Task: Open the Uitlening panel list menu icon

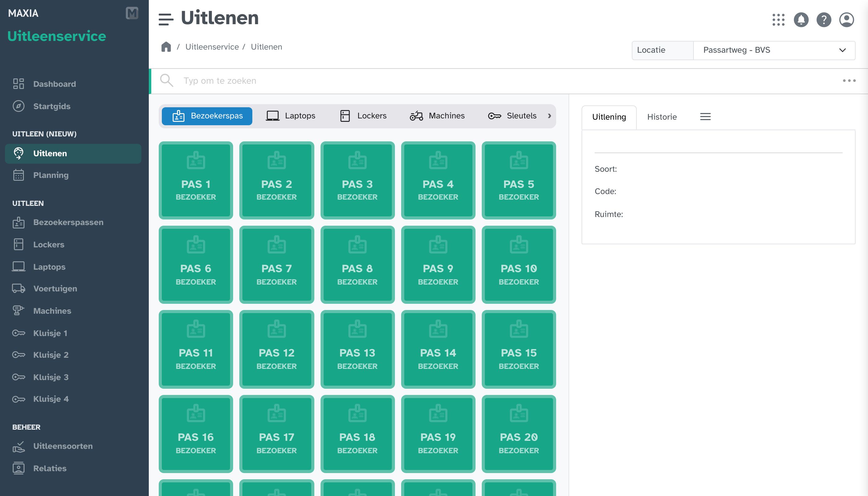Action: click(x=705, y=117)
